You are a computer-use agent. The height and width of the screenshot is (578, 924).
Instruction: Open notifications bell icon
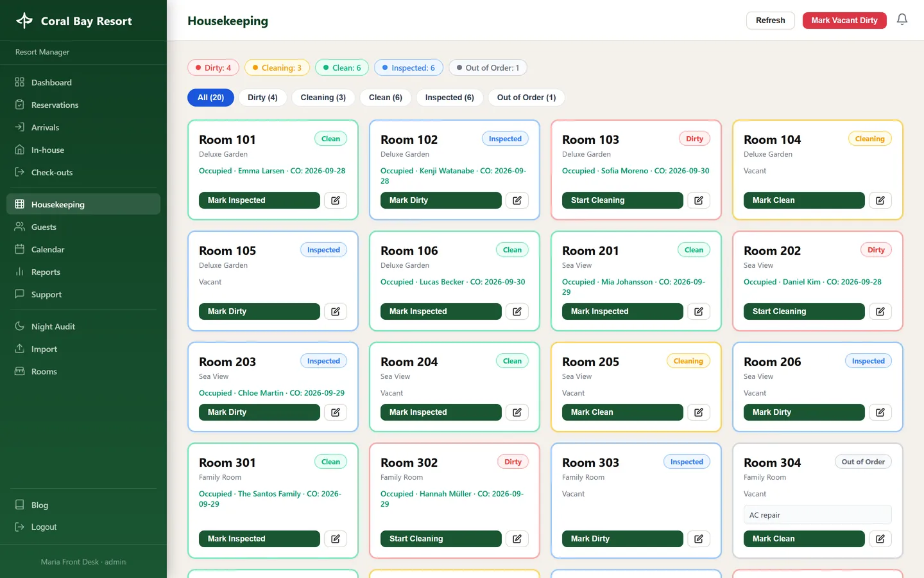[x=902, y=20]
